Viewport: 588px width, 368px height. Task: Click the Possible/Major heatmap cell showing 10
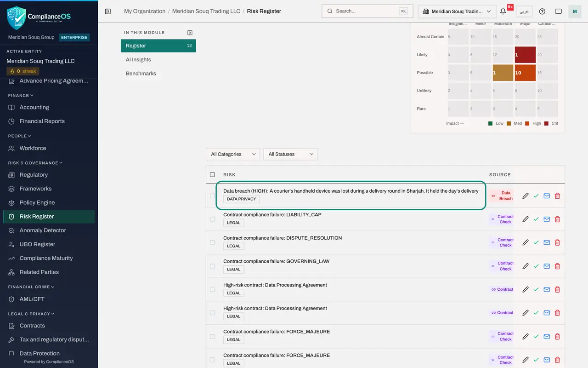point(525,73)
